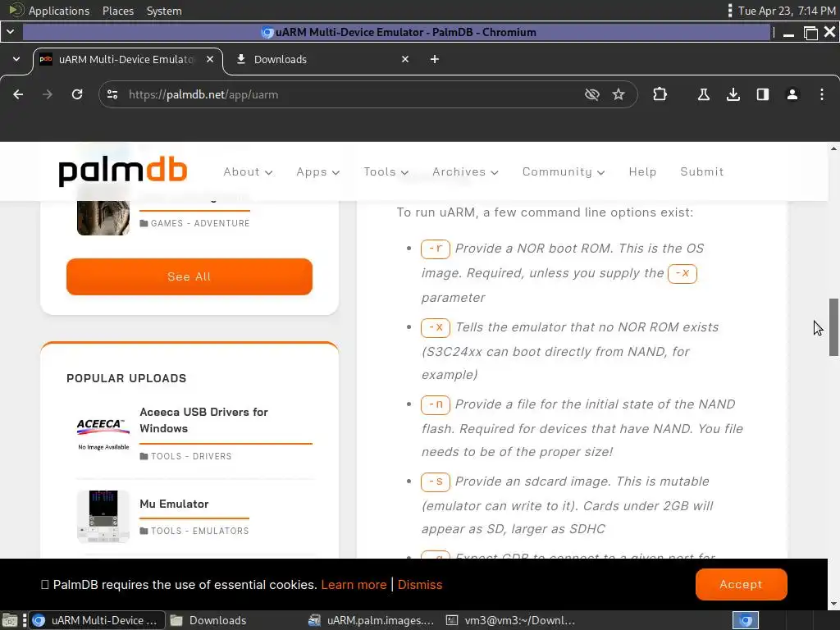This screenshot has width=840, height=630.
Task: Click the browser forward arrow
Action: [48, 95]
